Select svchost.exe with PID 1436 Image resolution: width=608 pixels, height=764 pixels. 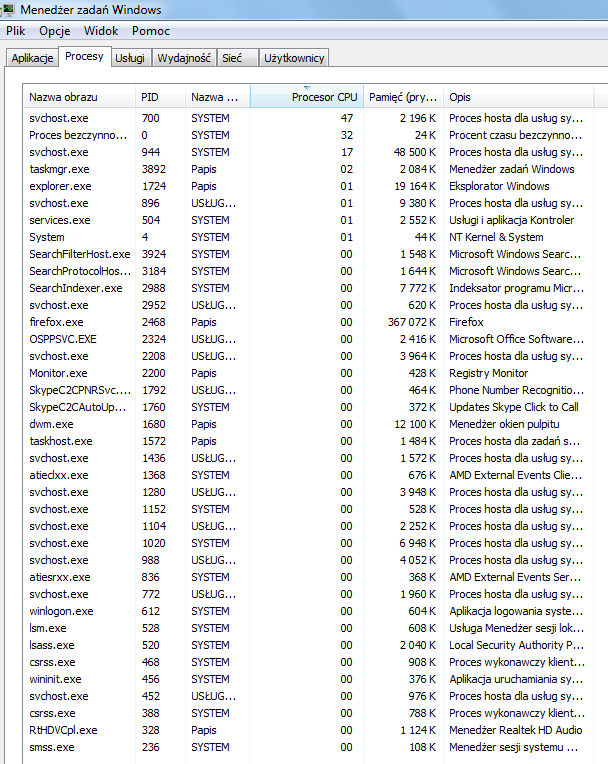coord(308,458)
